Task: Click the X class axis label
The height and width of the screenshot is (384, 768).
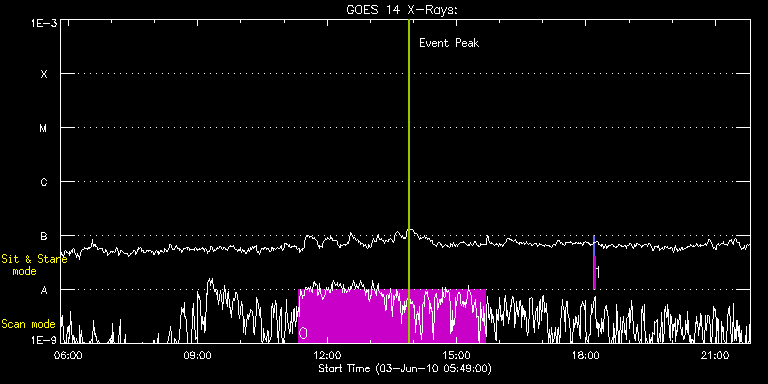Action: coord(44,74)
